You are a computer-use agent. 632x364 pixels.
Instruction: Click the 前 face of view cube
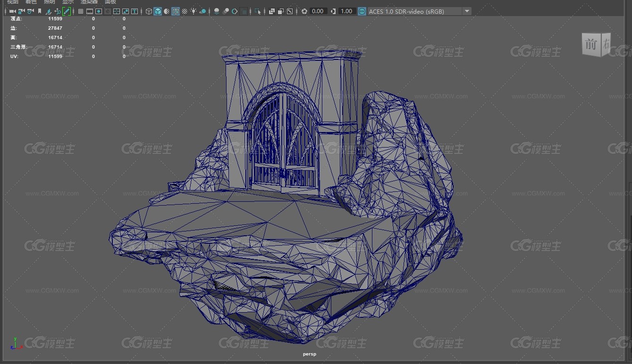click(x=590, y=45)
